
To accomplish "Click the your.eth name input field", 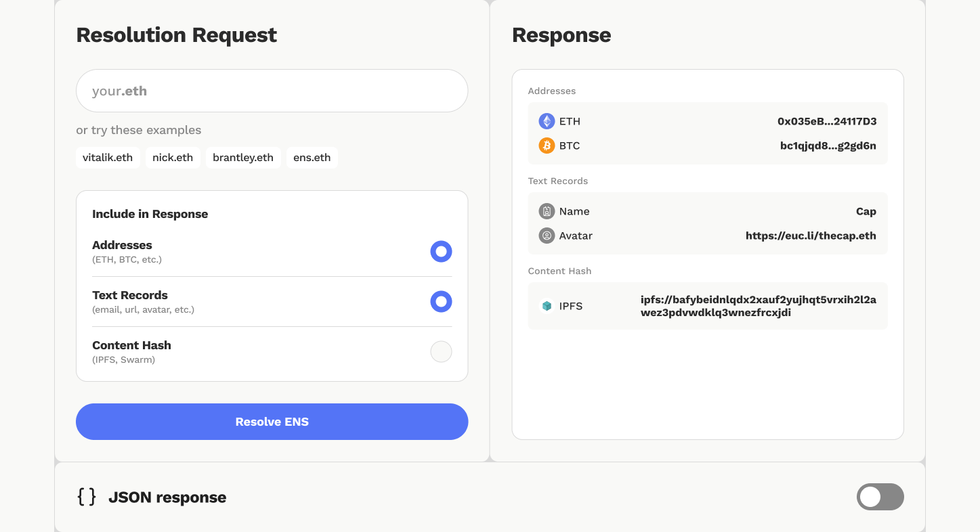I will [x=272, y=90].
